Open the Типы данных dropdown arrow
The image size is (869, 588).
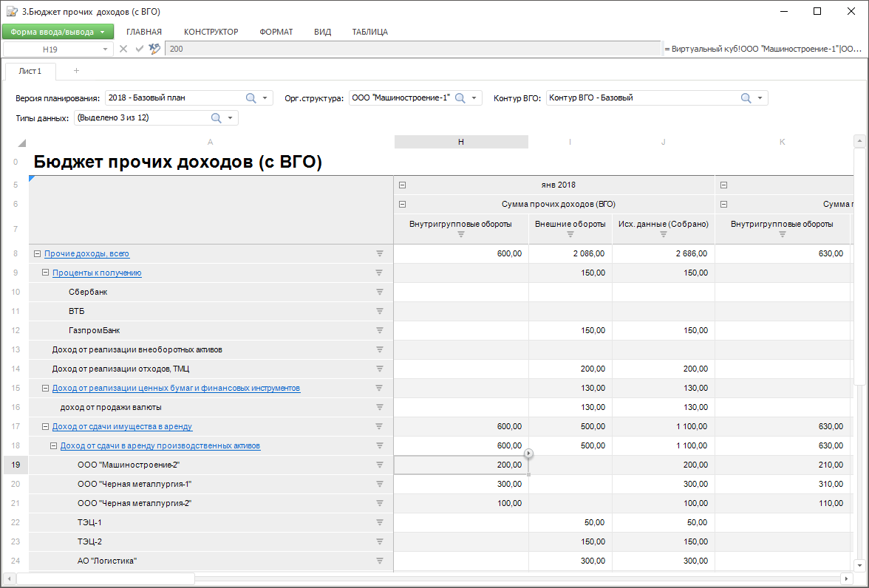(230, 118)
